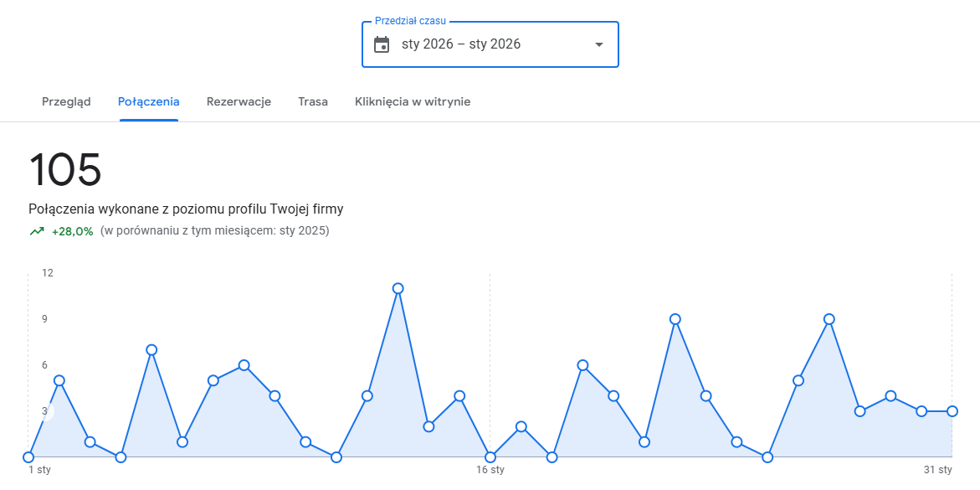Click the last data point at 31 sty
This screenshot has height=490, width=980.
click(952, 411)
